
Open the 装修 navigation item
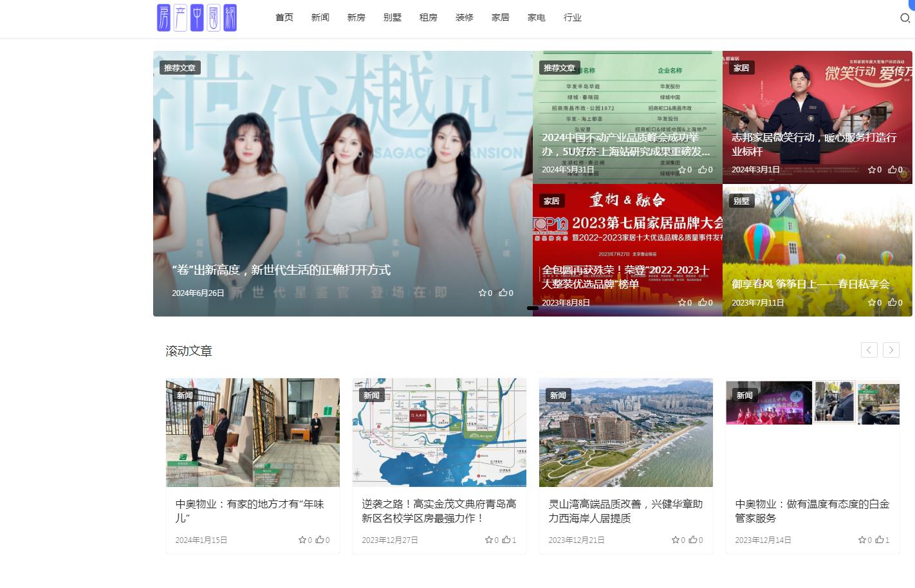(465, 17)
